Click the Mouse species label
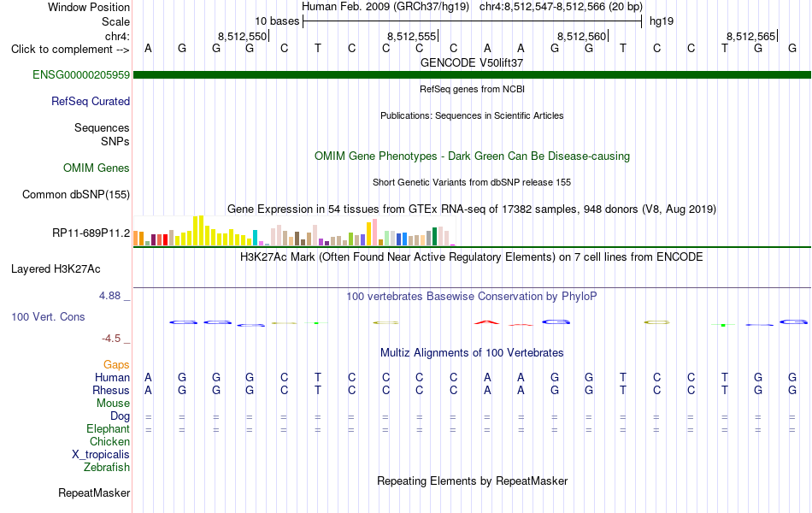This screenshot has width=812, height=513. pyautogui.click(x=113, y=404)
